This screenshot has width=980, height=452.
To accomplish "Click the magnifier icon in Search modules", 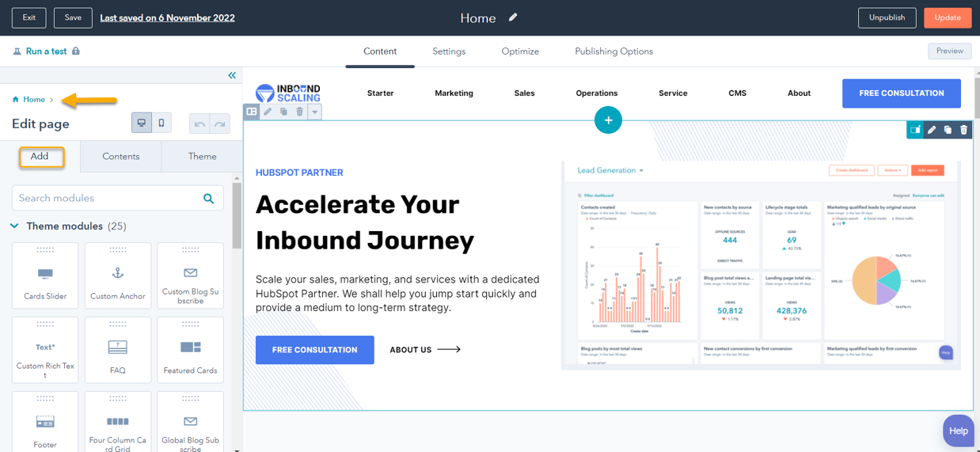I will click(208, 198).
